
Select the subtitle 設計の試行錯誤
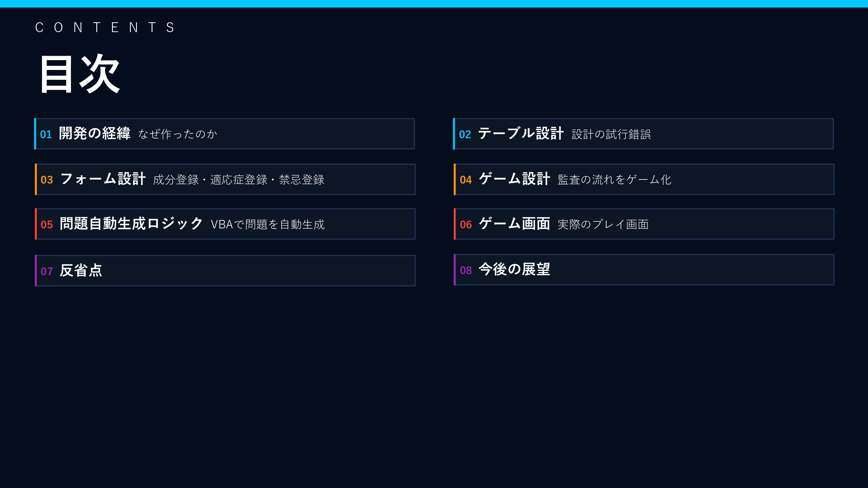point(611,134)
